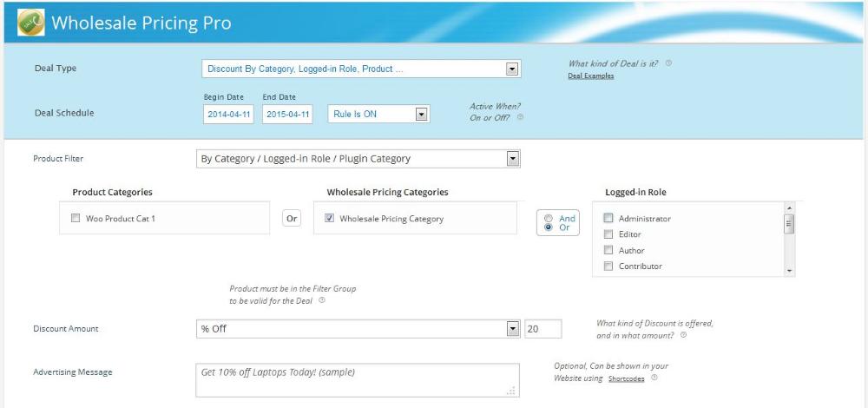Open the '% Off' discount type dropdown
This screenshot has height=408, width=868.
coord(358,329)
